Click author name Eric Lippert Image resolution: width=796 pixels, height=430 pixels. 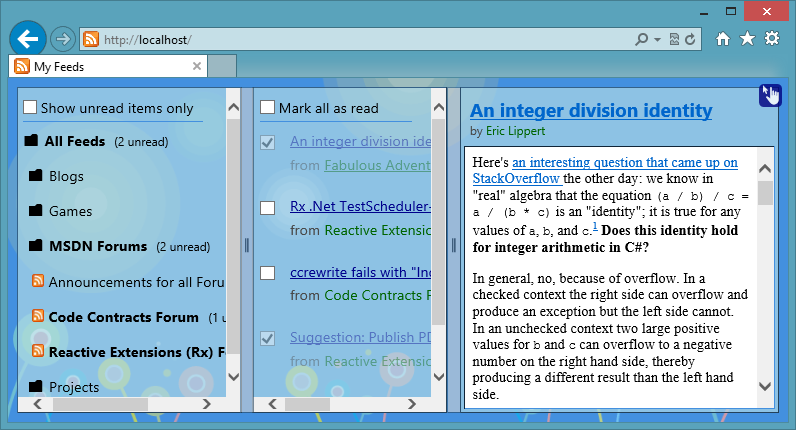[x=515, y=131]
